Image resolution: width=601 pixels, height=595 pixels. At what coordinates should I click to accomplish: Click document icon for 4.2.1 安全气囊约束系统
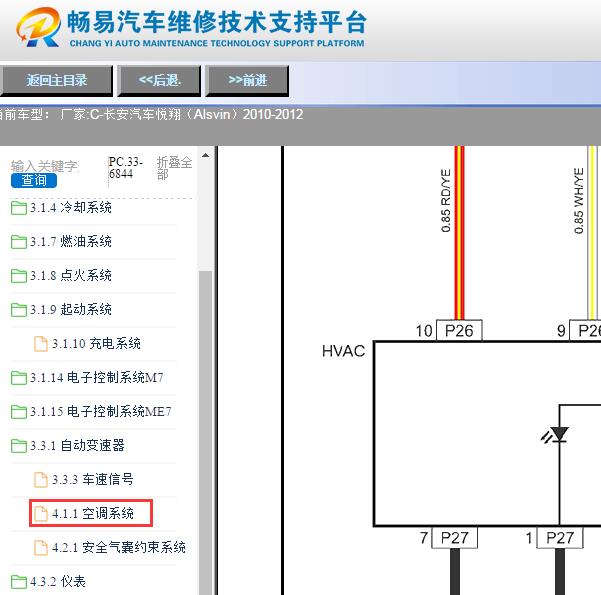click(41, 548)
